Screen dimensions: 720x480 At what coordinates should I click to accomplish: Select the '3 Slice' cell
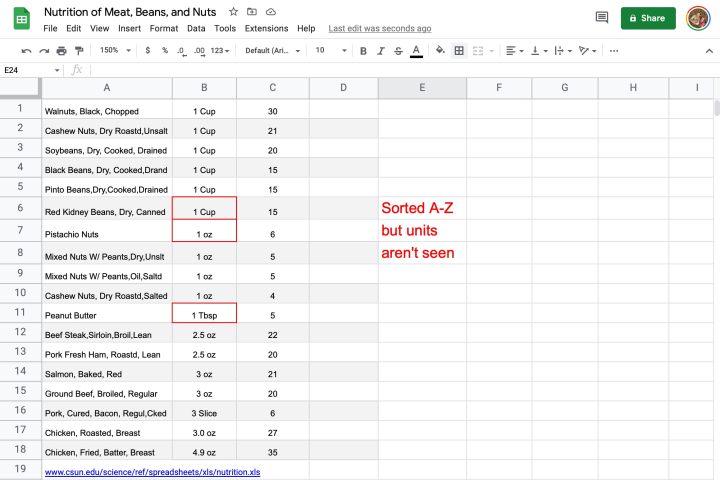coord(204,411)
